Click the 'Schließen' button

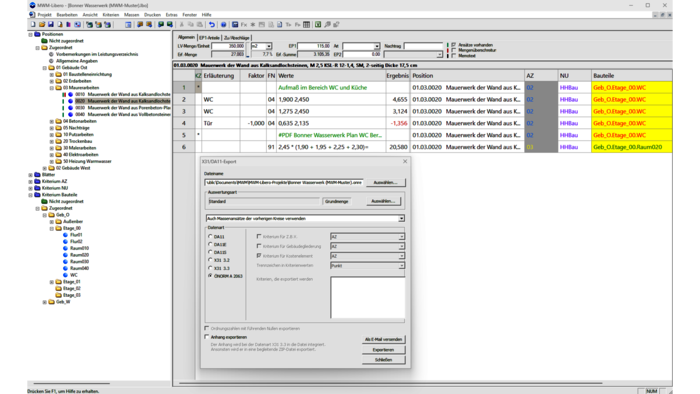(383, 360)
